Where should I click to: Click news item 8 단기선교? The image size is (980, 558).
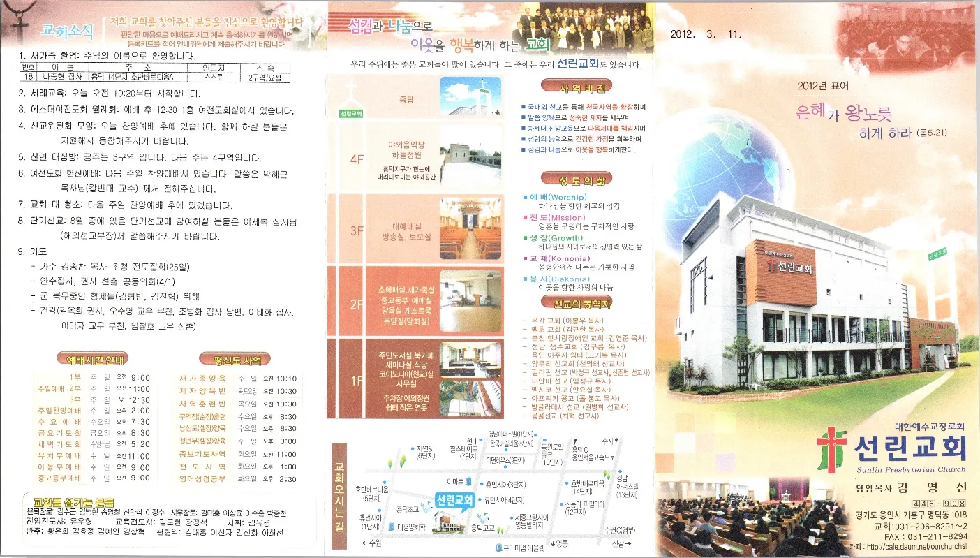[157, 228]
